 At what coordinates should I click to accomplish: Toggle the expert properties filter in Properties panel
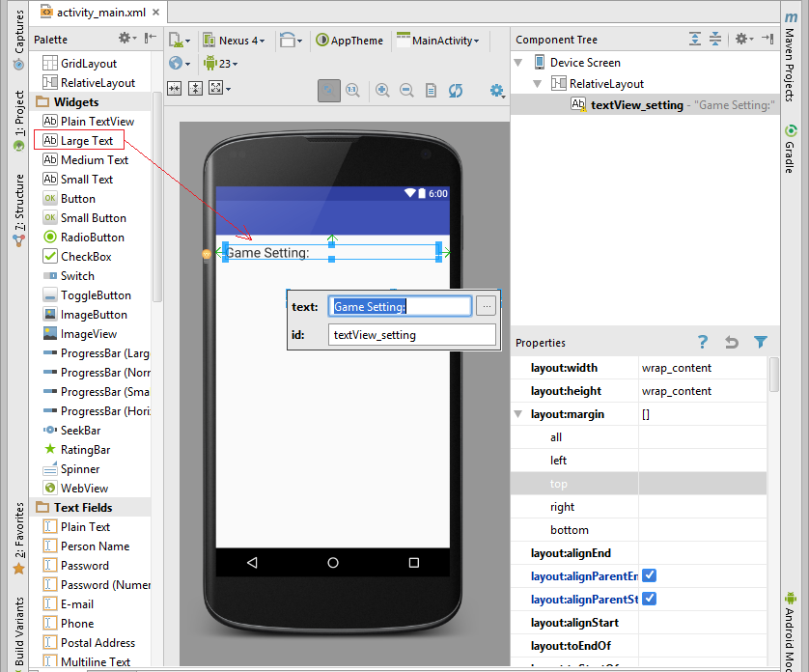click(x=760, y=342)
